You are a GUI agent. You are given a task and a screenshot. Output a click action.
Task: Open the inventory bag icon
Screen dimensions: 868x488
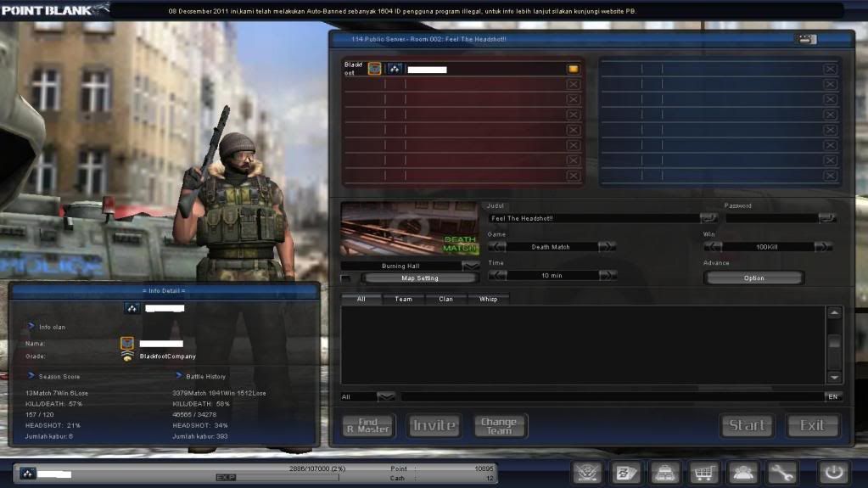[664, 473]
